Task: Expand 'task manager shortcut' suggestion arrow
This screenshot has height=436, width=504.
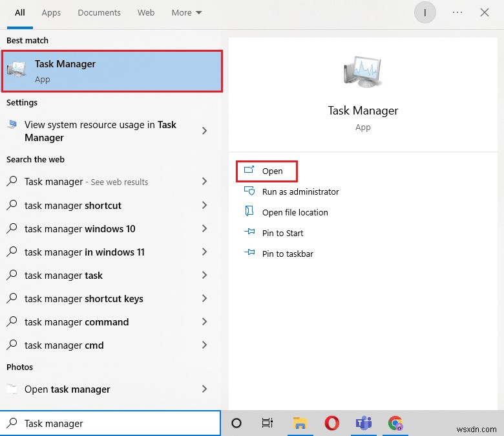Action: click(204, 206)
